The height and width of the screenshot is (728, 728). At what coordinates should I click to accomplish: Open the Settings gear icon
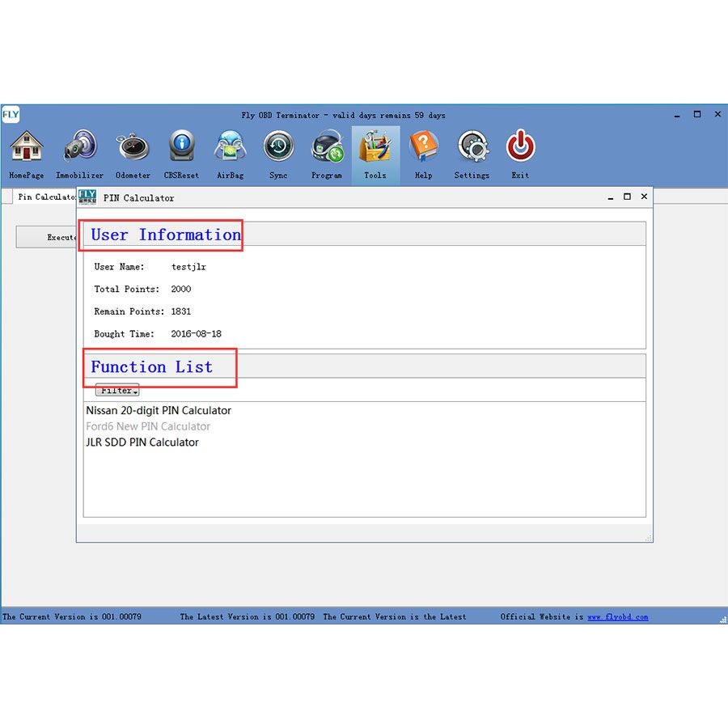pyautogui.click(x=472, y=154)
